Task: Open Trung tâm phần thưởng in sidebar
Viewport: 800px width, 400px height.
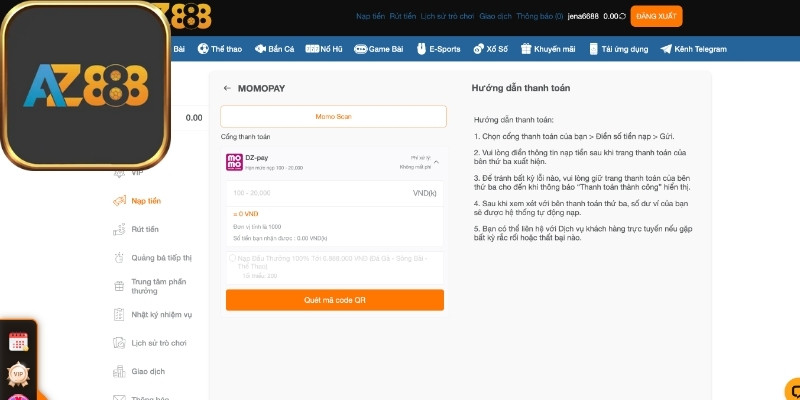Action: [159, 286]
